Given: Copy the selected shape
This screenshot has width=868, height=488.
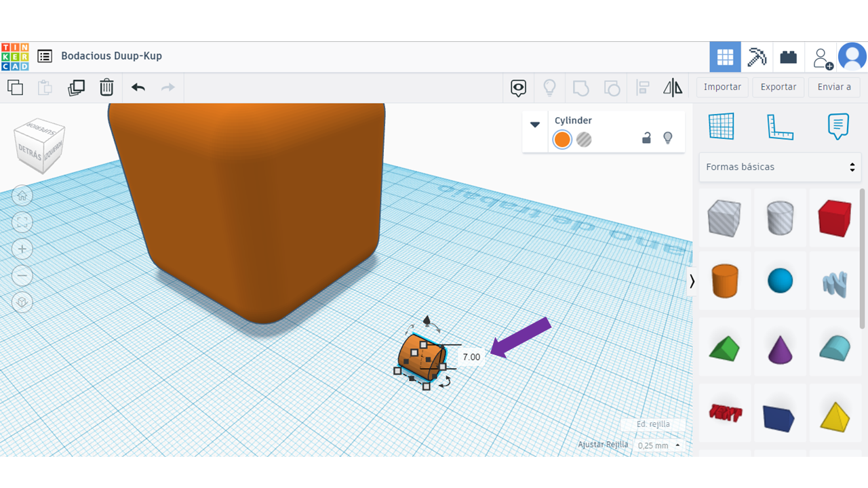Looking at the screenshot, I should (15, 87).
